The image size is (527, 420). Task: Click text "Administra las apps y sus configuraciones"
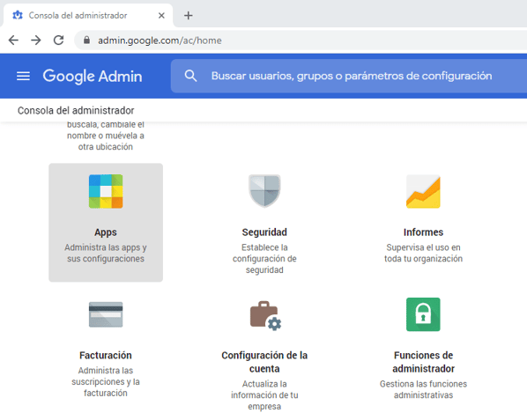point(106,253)
